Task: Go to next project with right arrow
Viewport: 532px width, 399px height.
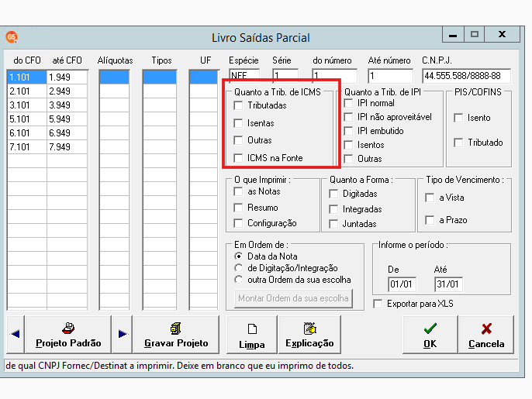Action: 123,334
